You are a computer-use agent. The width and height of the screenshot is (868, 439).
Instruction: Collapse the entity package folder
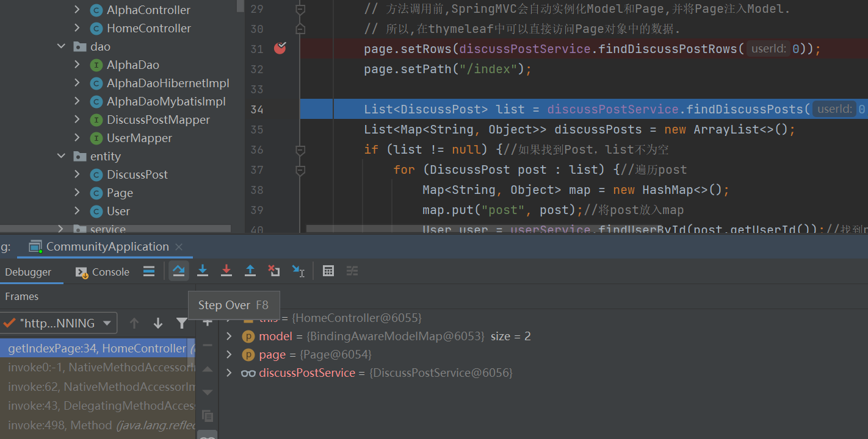(61, 156)
